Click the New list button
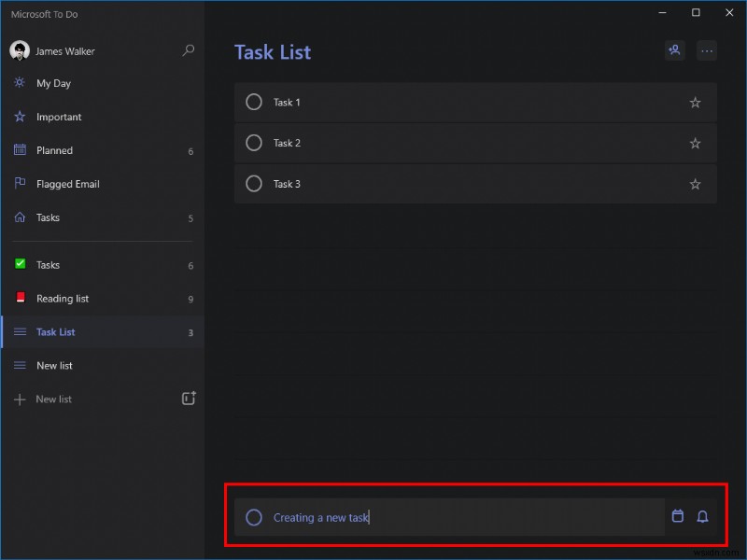Screen dimensions: 747x560 point(54,399)
